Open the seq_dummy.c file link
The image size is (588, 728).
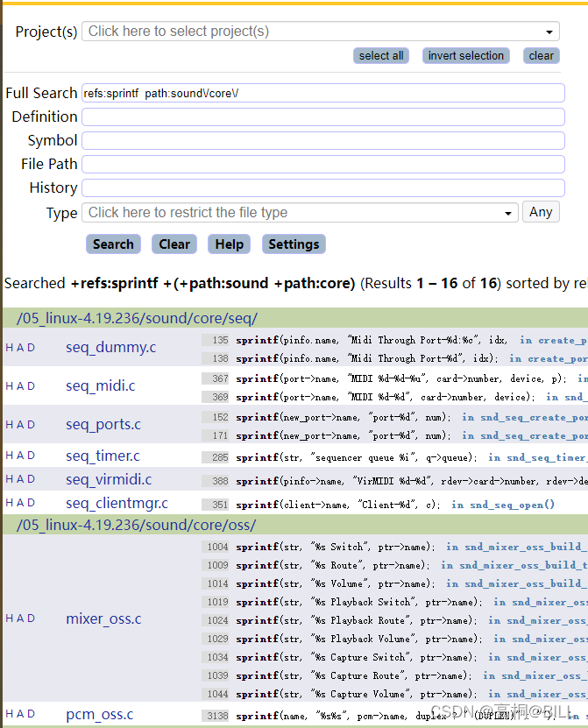tap(111, 347)
